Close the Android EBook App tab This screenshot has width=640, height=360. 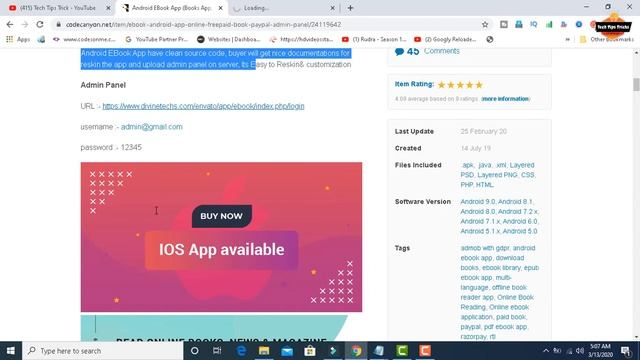point(220,8)
